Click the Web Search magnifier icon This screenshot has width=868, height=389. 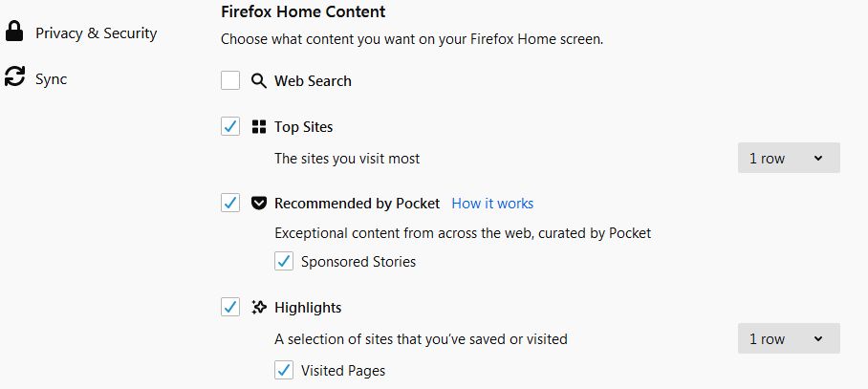[x=258, y=81]
